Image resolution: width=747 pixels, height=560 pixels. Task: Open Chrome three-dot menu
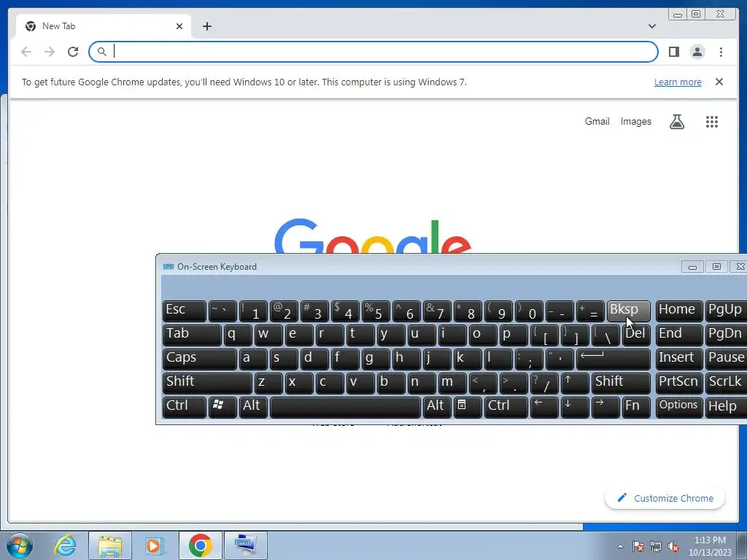(x=721, y=52)
